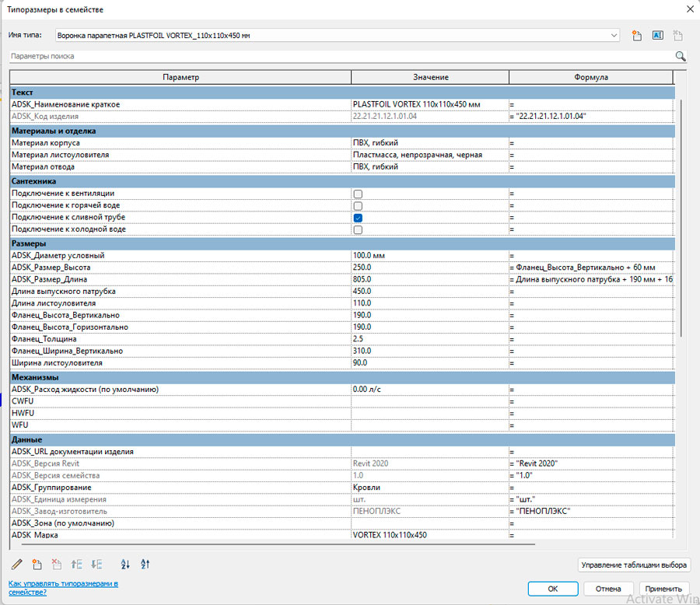This screenshot has height=605, width=700.
Task: Sort parameters in ascending order
Action: [125, 565]
